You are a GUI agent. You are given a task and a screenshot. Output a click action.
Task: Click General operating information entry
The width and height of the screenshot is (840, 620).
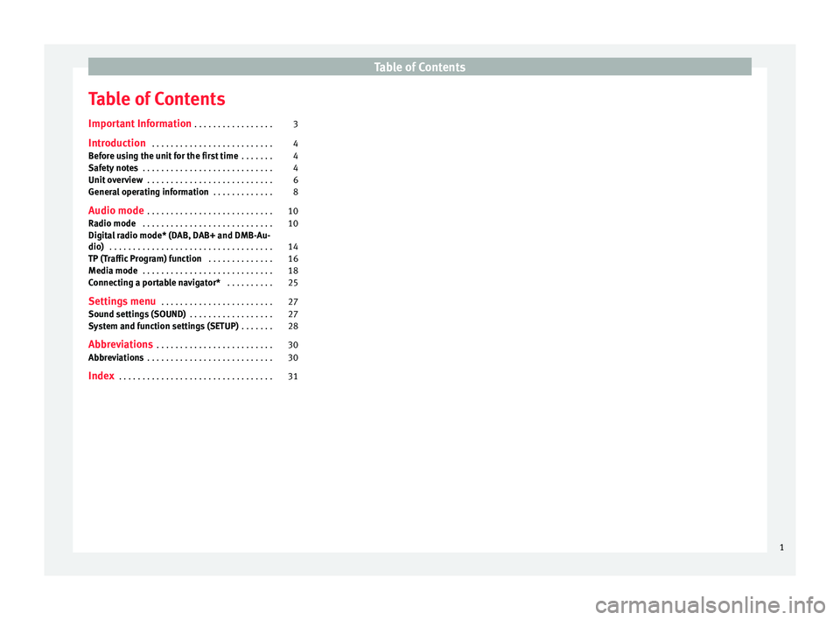click(149, 192)
